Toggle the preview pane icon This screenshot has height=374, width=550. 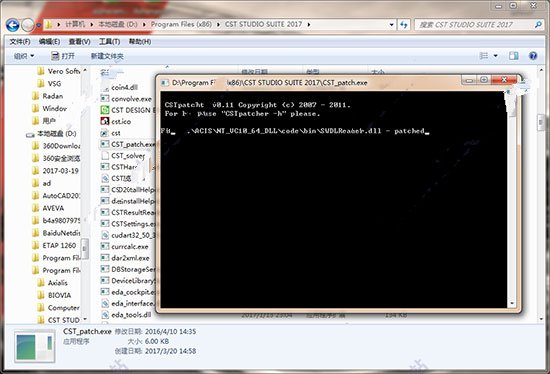coord(514,56)
